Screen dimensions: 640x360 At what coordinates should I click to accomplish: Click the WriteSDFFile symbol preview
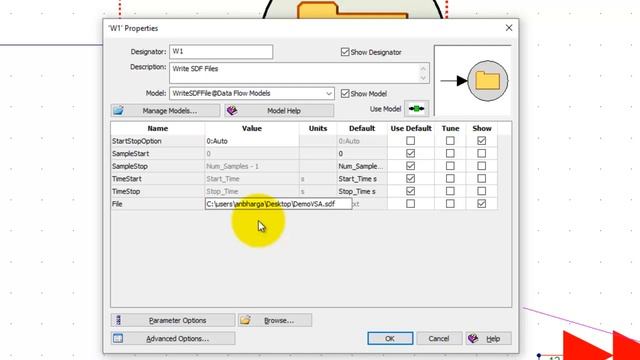pyautogui.click(x=473, y=81)
